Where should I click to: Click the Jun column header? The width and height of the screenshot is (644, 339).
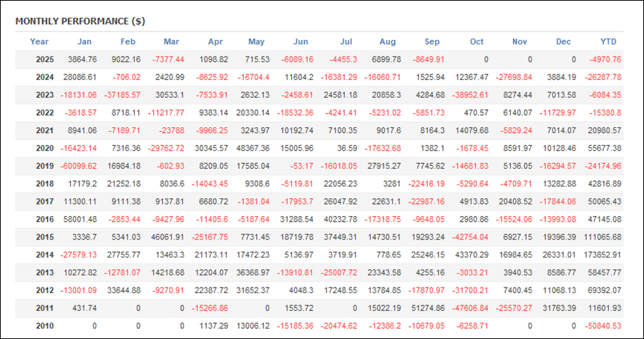click(x=301, y=41)
